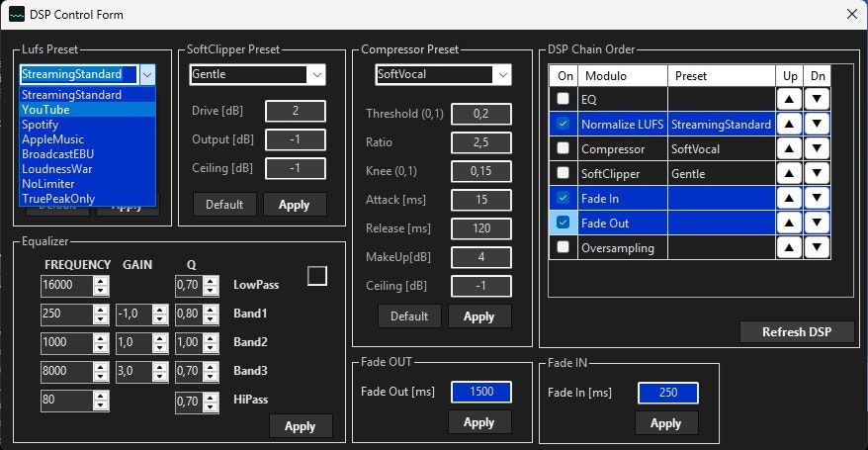
Task: Move Oversampling module up
Action: [x=789, y=247]
